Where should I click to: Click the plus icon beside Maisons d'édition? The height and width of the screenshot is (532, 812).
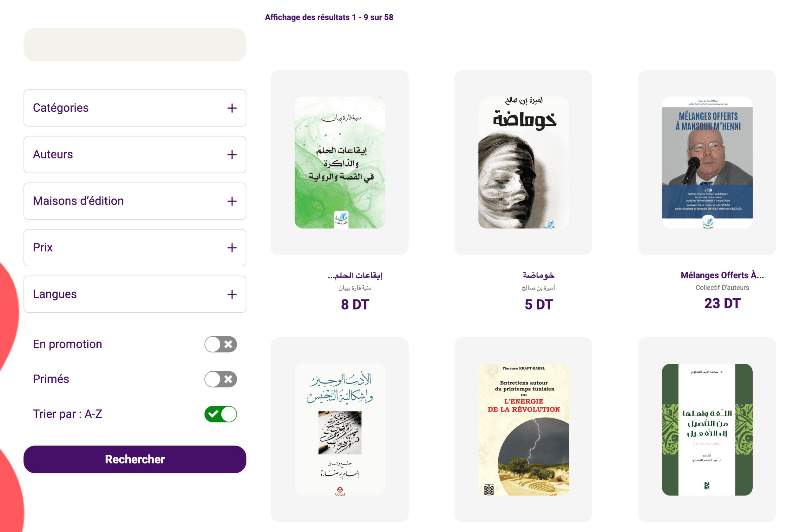pyautogui.click(x=232, y=201)
